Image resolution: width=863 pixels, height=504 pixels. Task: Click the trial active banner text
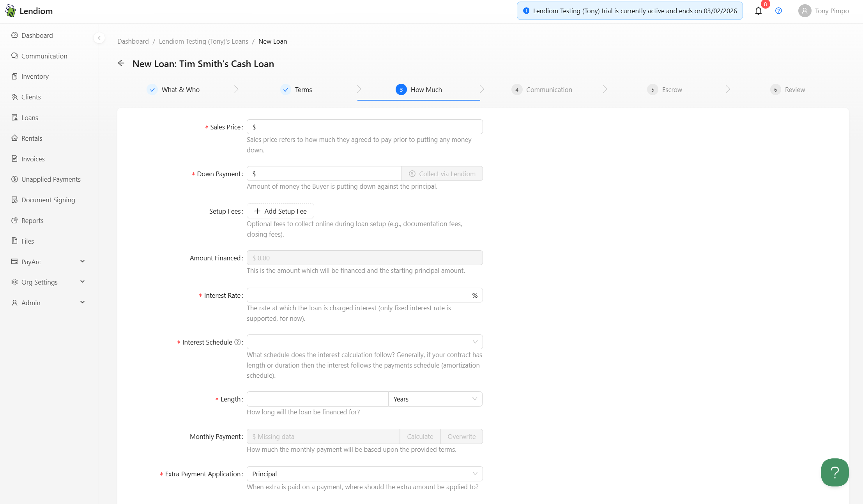point(635,11)
